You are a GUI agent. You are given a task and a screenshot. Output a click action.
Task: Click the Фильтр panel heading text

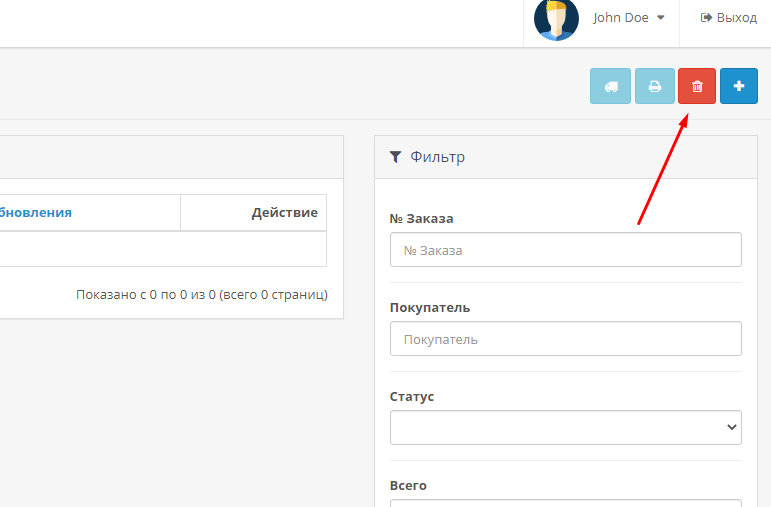click(x=437, y=157)
